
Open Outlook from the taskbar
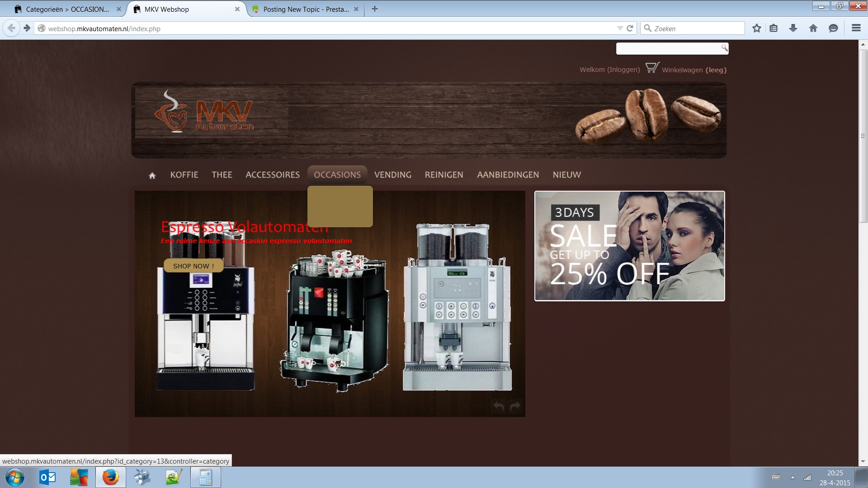(47, 478)
